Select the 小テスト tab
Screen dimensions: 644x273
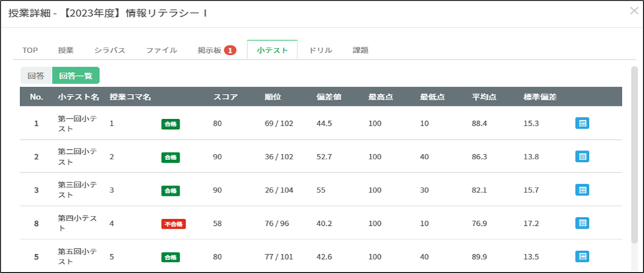[273, 50]
